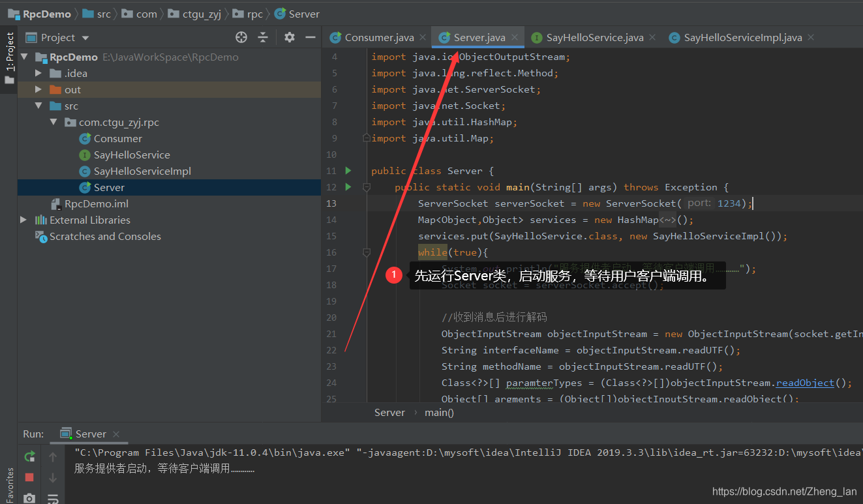This screenshot has height=504, width=863.
Task: Click the run gutter icon on line 12
Action: 348,186
